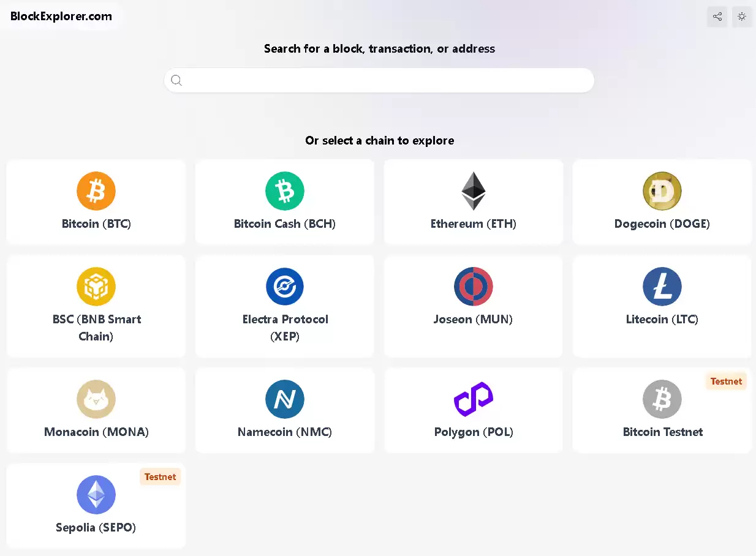Select the Joseon red-blue circle logo
Screen dimensions: 756x556
474,287
